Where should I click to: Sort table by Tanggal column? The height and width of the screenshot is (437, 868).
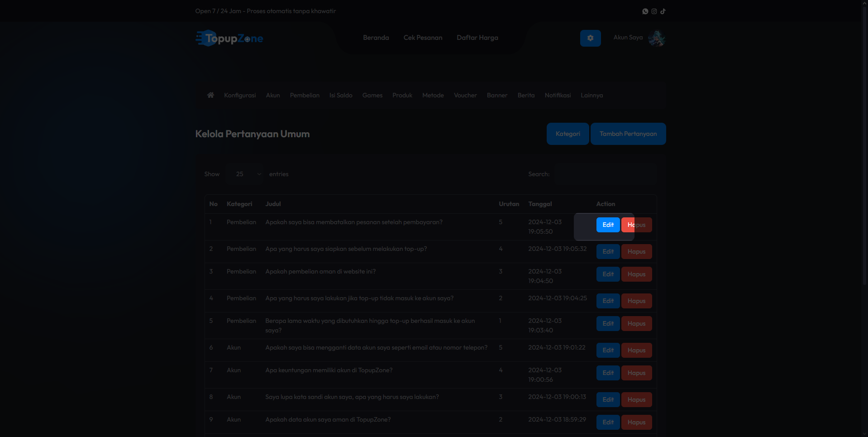[540, 204]
